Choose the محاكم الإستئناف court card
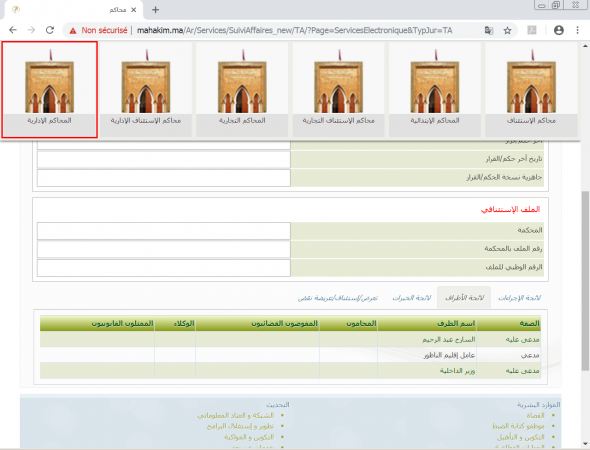The width and height of the screenshot is (590, 450). [531, 90]
